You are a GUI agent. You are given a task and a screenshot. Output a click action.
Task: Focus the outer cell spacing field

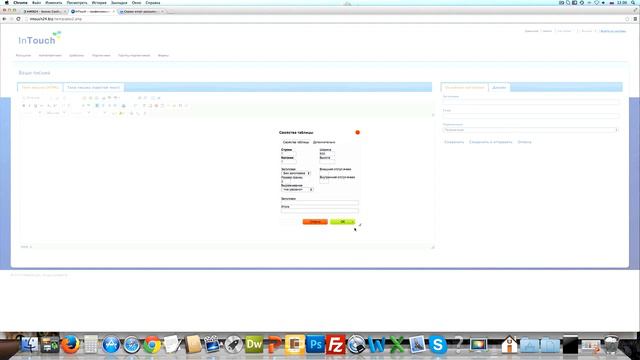tap(324, 173)
